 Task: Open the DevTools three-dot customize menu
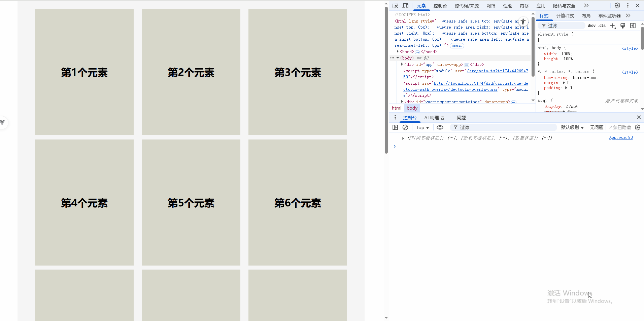click(x=628, y=5)
